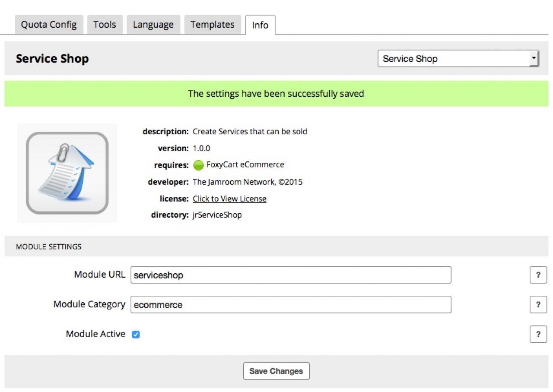
Task: Open help for Module Category field
Action: 538,304
